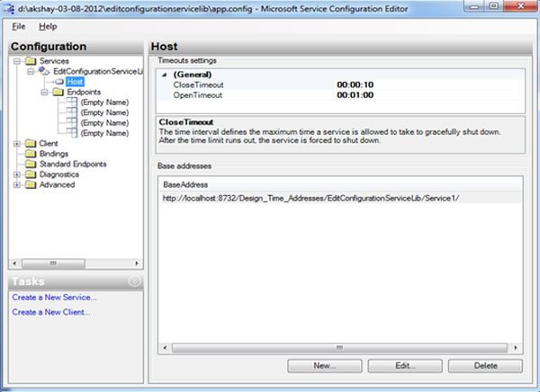The height and width of the screenshot is (392, 540).
Task: Click the Diagnostics folder icon
Action: (x=31, y=174)
